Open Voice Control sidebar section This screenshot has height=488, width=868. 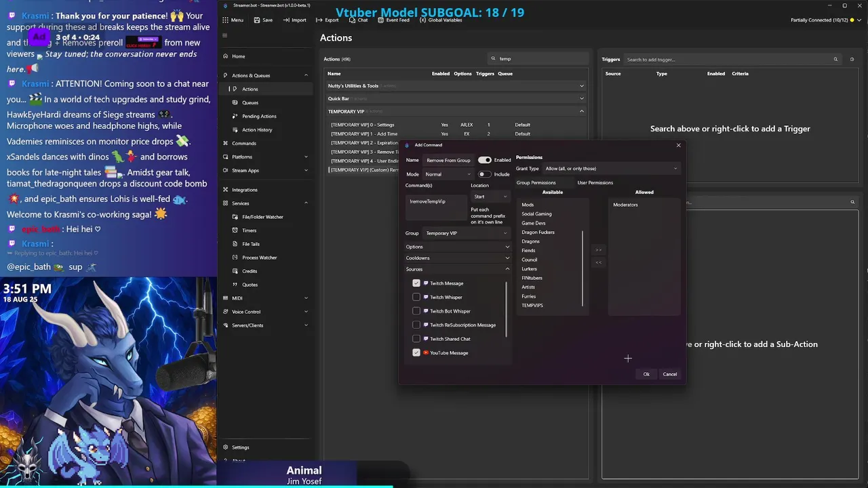[266, 312]
